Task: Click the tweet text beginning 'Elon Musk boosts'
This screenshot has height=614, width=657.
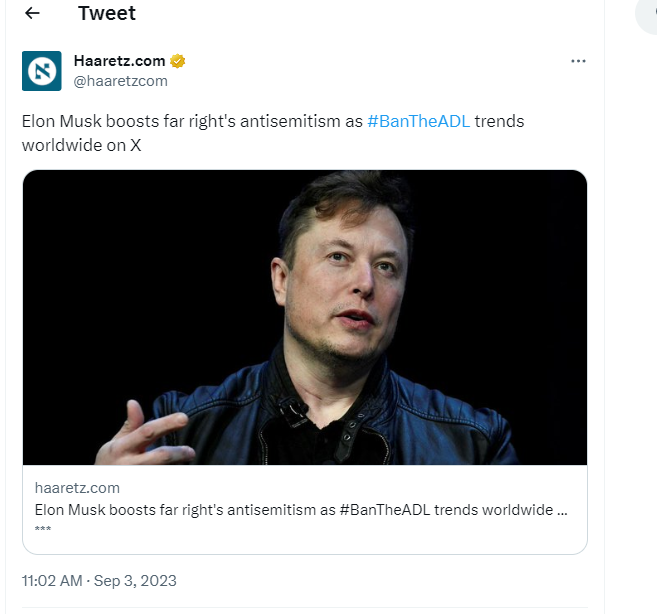Action: (x=190, y=121)
